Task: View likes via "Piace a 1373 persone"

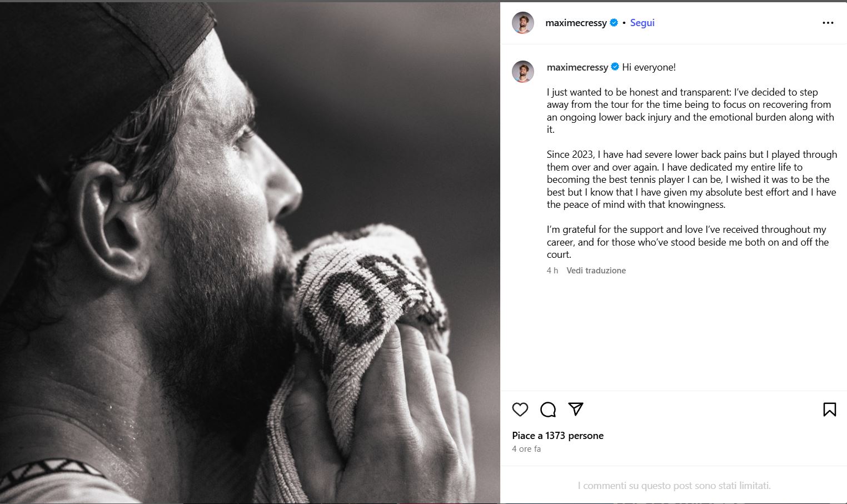Action: 557,436
